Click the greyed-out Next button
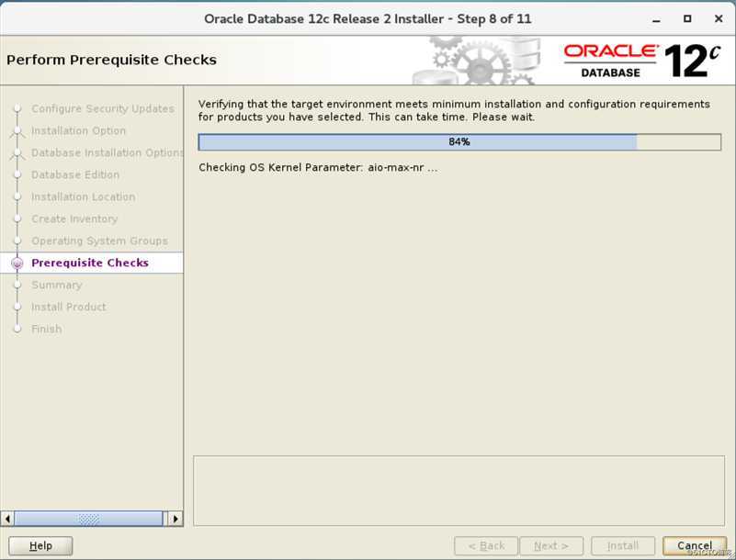The width and height of the screenshot is (736, 560). point(551,545)
